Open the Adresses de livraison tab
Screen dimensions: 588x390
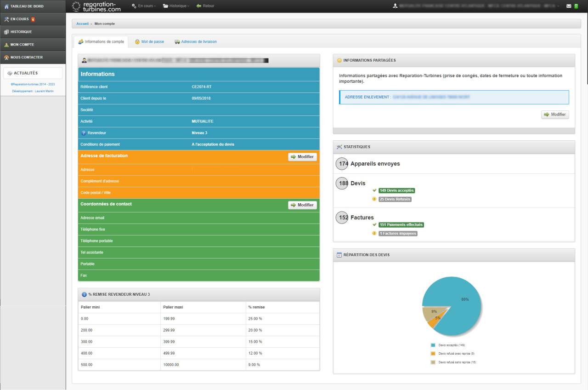tap(195, 41)
